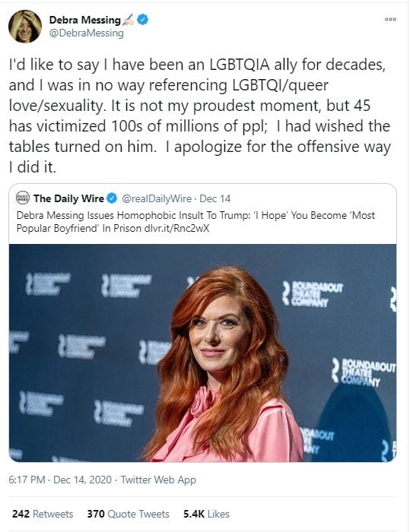410x532 pixels.
Task: Open the Dec 14 quoted tweet date
Action: click(215, 198)
